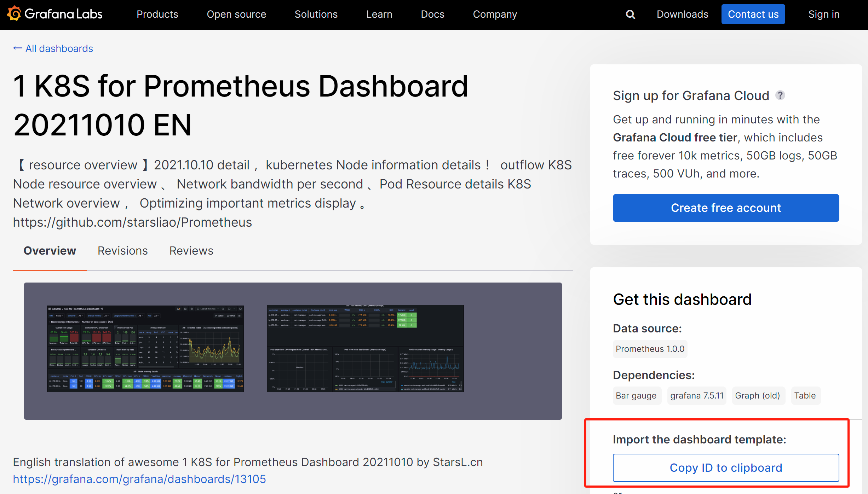The height and width of the screenshot is (494, 868).
Task: Switch to the Reviews tab
Action: tap(191, 250)
